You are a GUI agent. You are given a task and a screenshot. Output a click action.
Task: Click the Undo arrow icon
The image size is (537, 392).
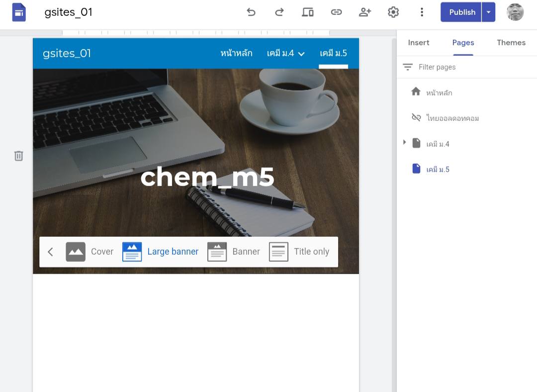tap(251, 12)
